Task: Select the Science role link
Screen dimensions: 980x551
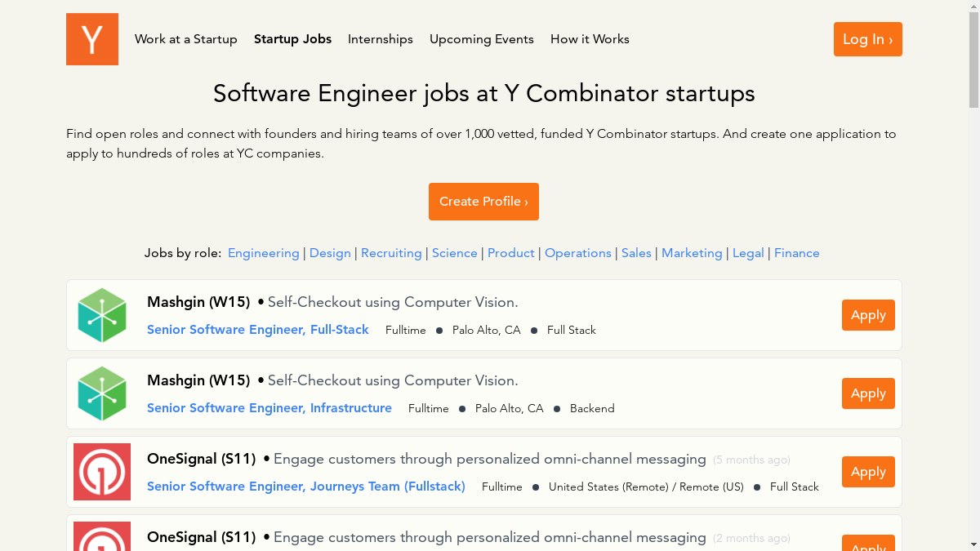Action: [455, 253]
